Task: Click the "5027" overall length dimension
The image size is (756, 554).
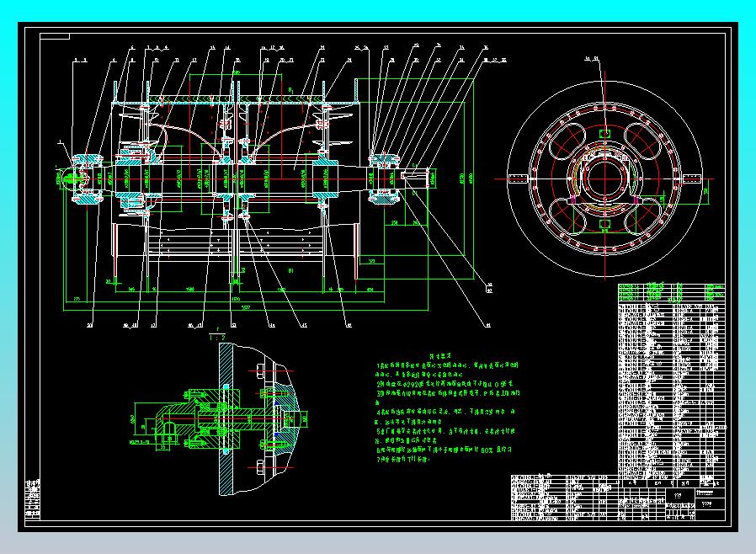Action: [246, 307]
